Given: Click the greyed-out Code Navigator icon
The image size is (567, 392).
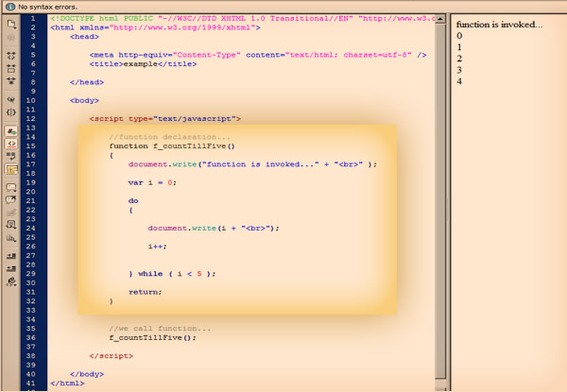Looking at the screenshot, I should tap(11, 38).
